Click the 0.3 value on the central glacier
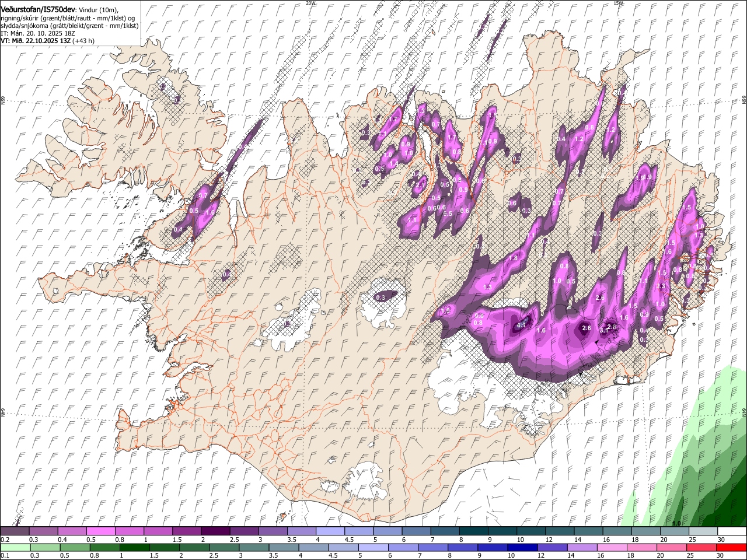The image size is (747, 560). tap(381, 297)
